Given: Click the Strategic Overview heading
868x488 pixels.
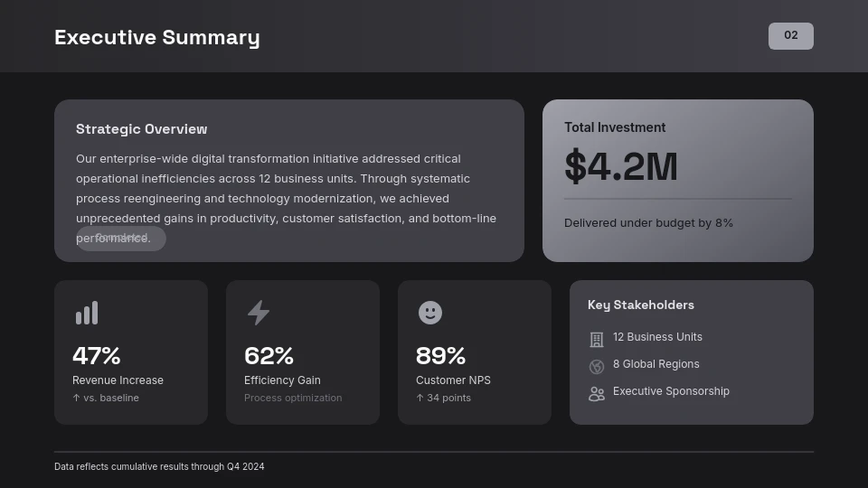Looking at the screenshot, I should click(142, 129).
